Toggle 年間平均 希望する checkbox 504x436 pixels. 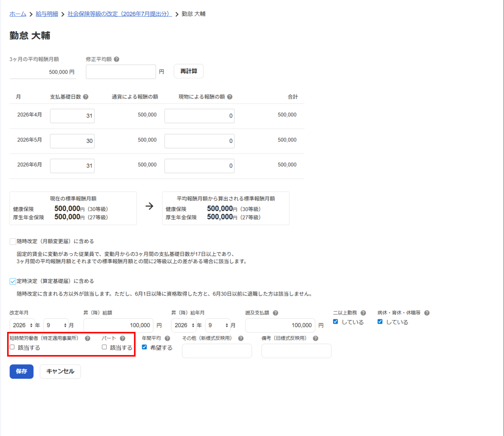point(144,347)
